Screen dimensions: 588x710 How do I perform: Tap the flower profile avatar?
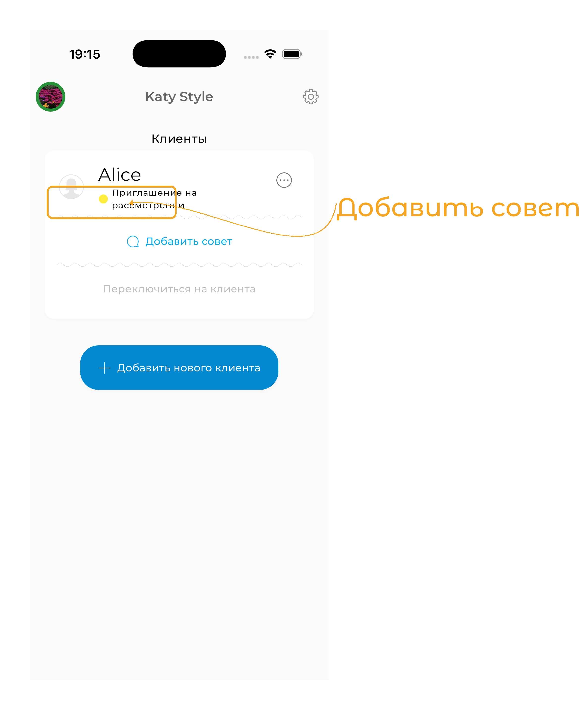(x=51, y=97)
